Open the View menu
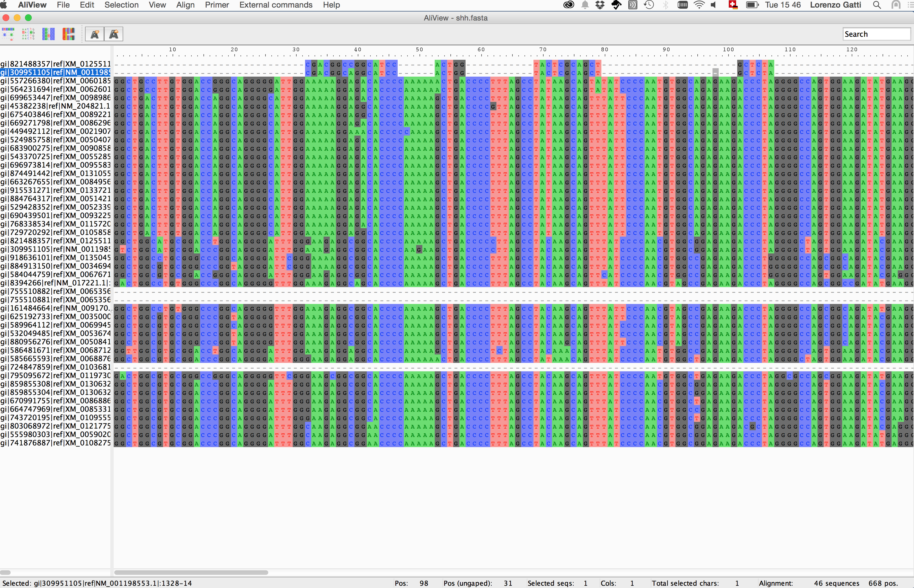This screenshot has height=588, width=914. coord(157,5)
